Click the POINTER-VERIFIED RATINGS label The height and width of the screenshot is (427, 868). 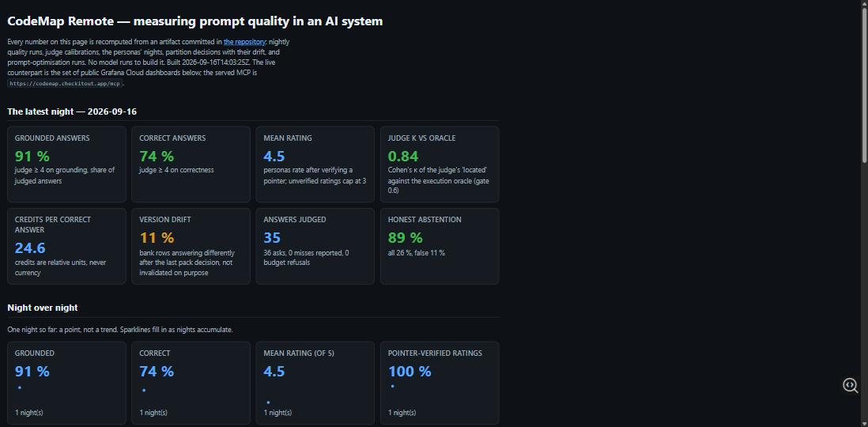coord(435,353)
